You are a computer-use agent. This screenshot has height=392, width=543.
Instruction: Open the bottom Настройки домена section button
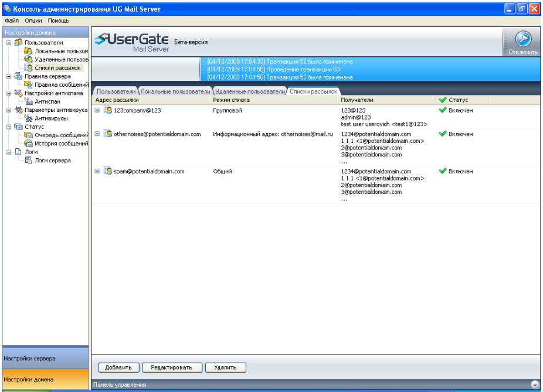(46, 379)
